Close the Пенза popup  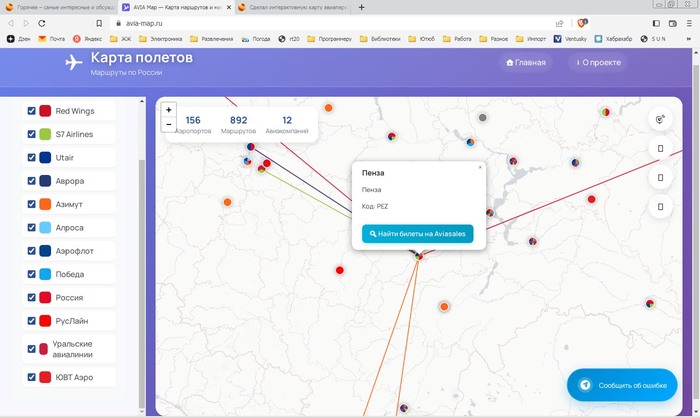(480, 167)
